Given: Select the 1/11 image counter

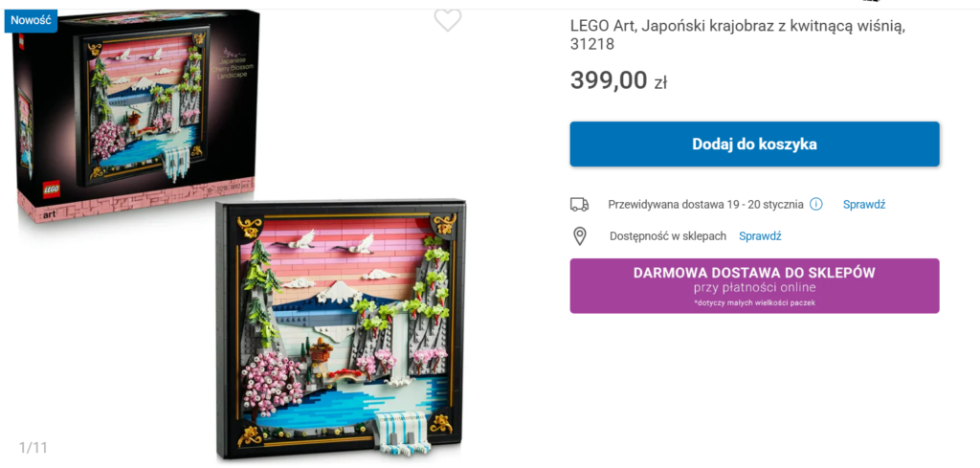Looking at the screenshot, I should [x=33, y=447].
